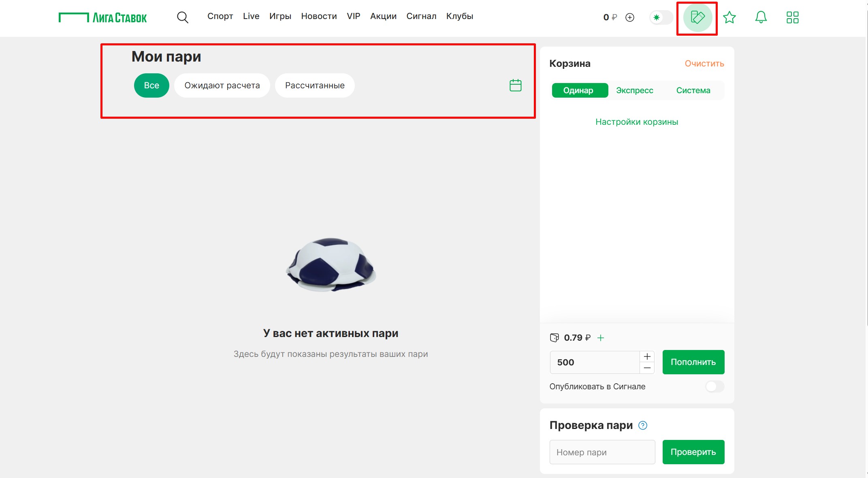This screenshot has width=868, height=478.
Task: Open favorites via the star icon
Action: coord(729,17)
